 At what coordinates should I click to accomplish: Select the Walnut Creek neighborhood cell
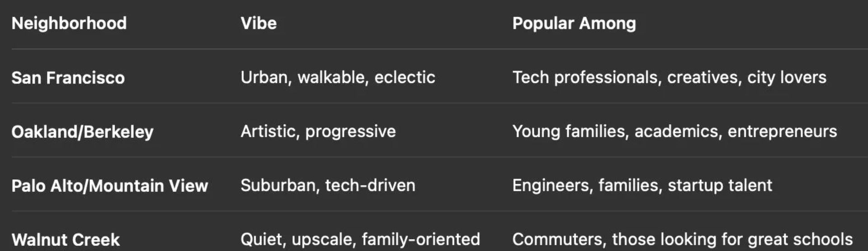pos(66,239)
